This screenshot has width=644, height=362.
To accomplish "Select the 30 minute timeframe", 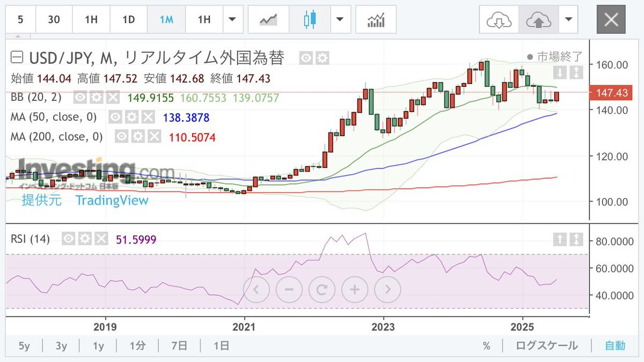I will [54, 20].
